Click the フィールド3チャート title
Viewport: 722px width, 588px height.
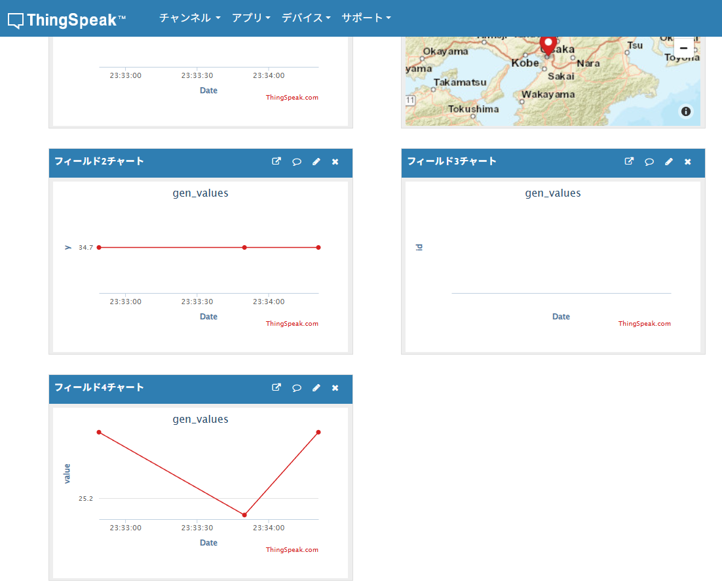tap(451, 161)
